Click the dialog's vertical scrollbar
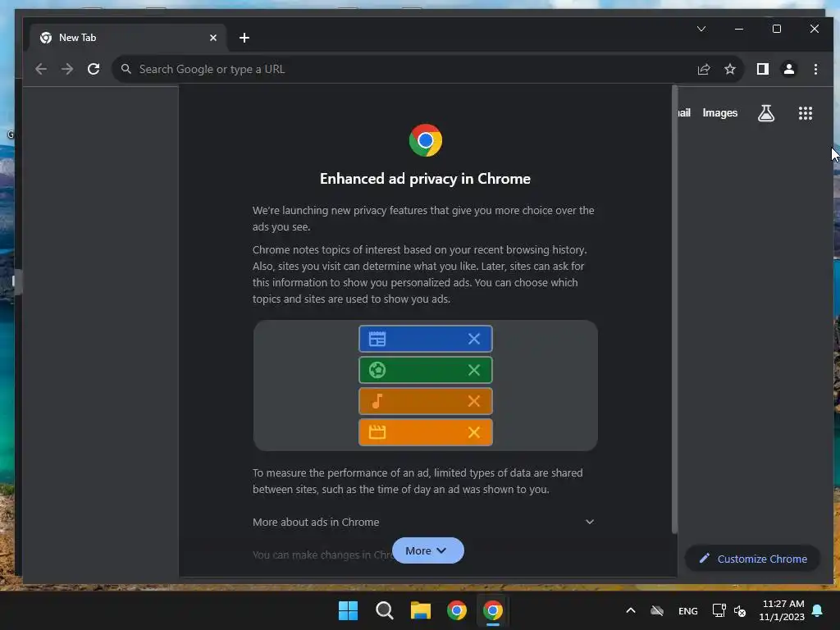 pyautogui.click(x=674, y=309)
